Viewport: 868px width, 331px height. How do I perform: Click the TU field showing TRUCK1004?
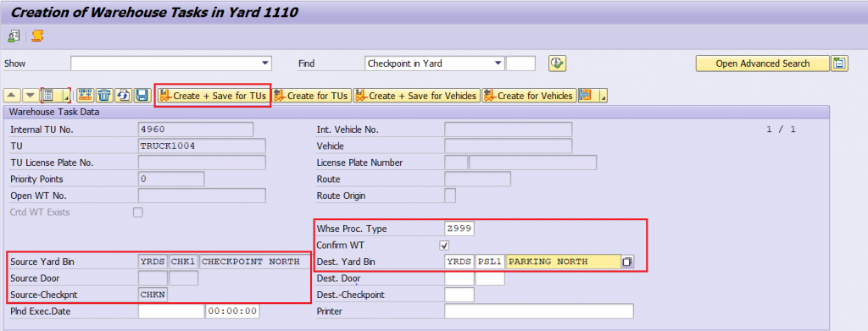[202, 146]
